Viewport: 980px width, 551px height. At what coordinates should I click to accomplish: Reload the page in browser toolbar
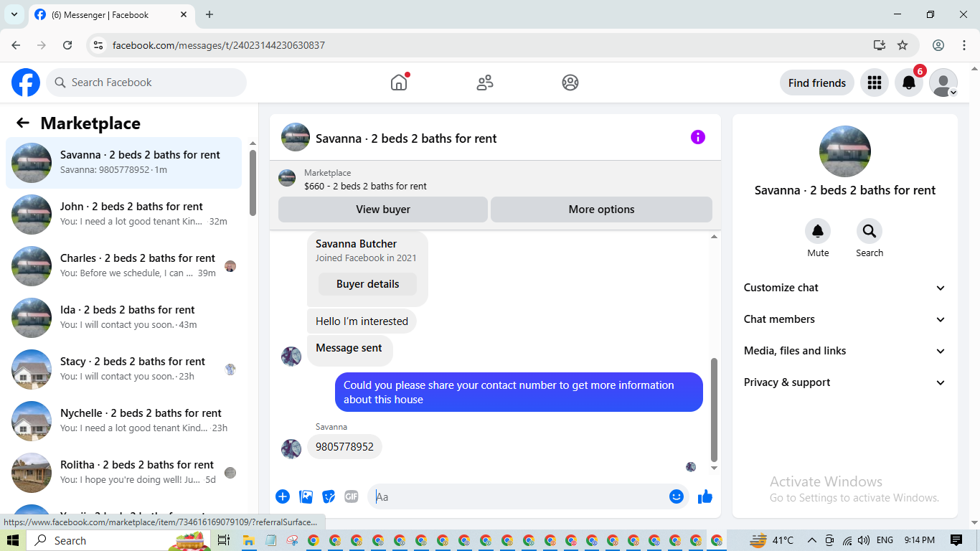67,45
